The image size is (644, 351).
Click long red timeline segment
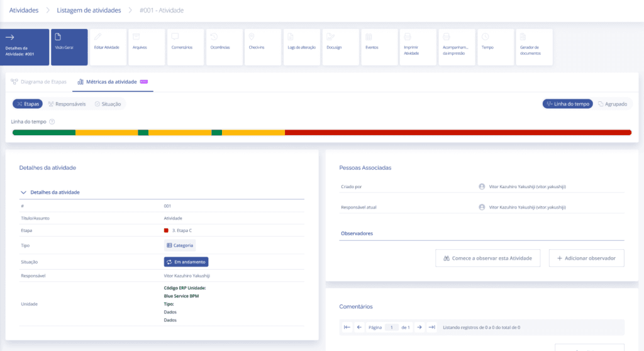(x=458, y=132)
